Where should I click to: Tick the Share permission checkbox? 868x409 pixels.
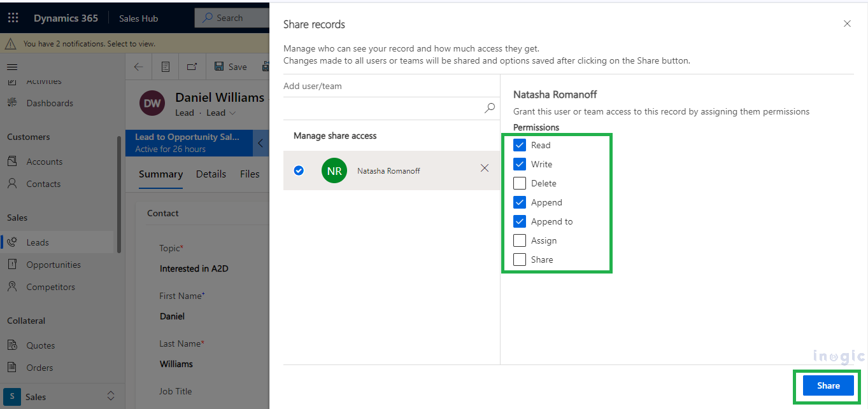(520, 260)
